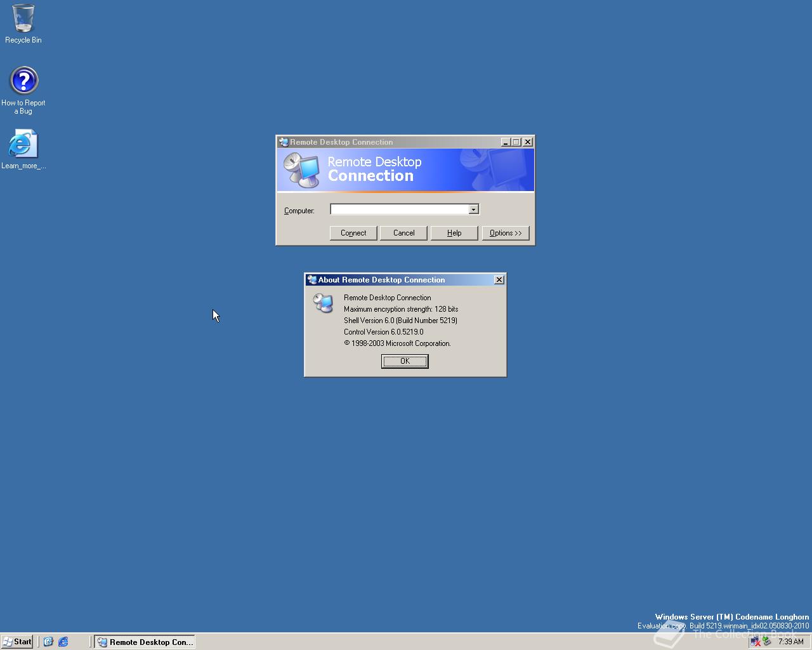
Task: Click the Cancel button
Action: point(403,233)
